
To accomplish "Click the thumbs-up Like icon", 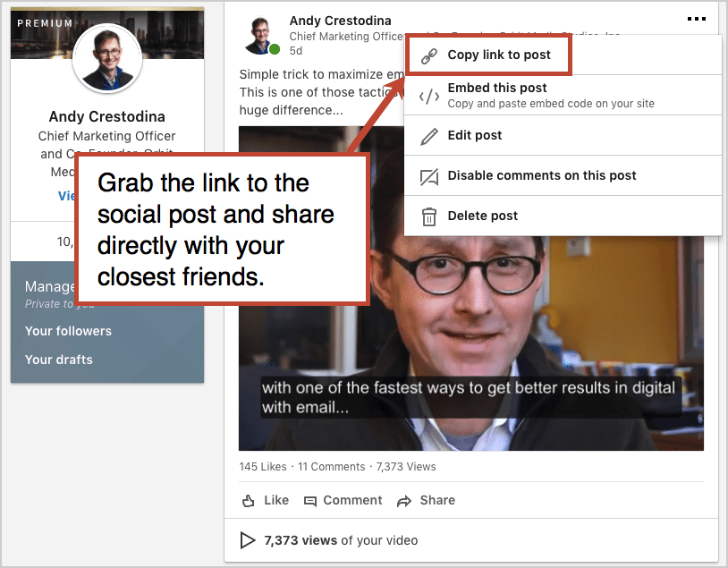I will click(249, 501).
